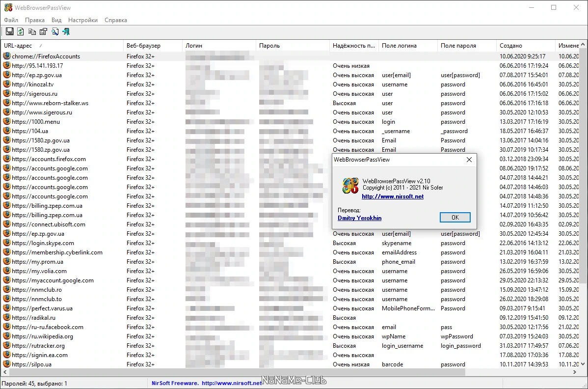The width and height of the screenshot is (588, 389).
Task: Click the horizontal scrollbar left arrow
Action: [x=4, y=372]
